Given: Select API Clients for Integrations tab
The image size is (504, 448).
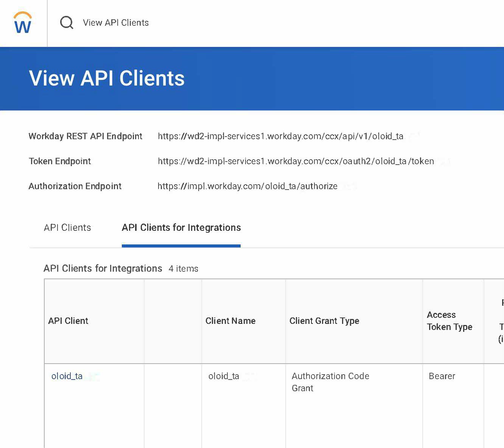Looking at the screenshot, I should (181, 227).
